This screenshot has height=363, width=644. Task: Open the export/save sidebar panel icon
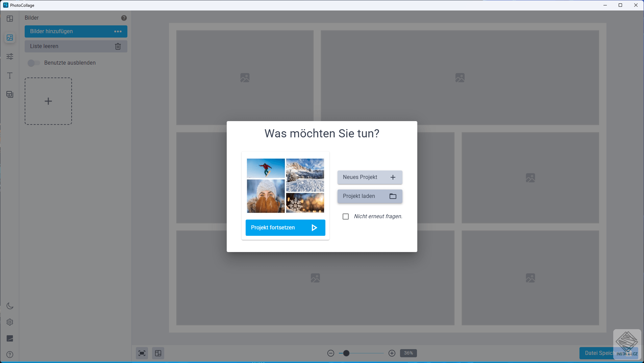(10, 94)
